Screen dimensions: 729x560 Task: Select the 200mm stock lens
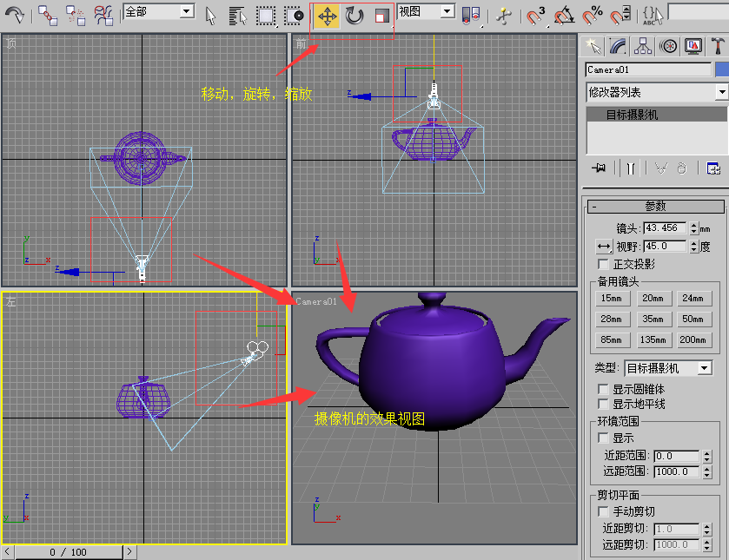pyautogui.click(x=694, y=339)
